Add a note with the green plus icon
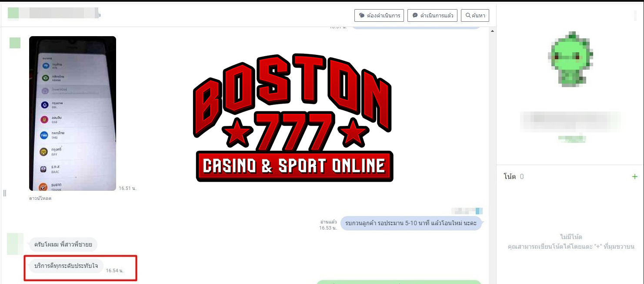644x284 pixels. [x=634, y=176]
